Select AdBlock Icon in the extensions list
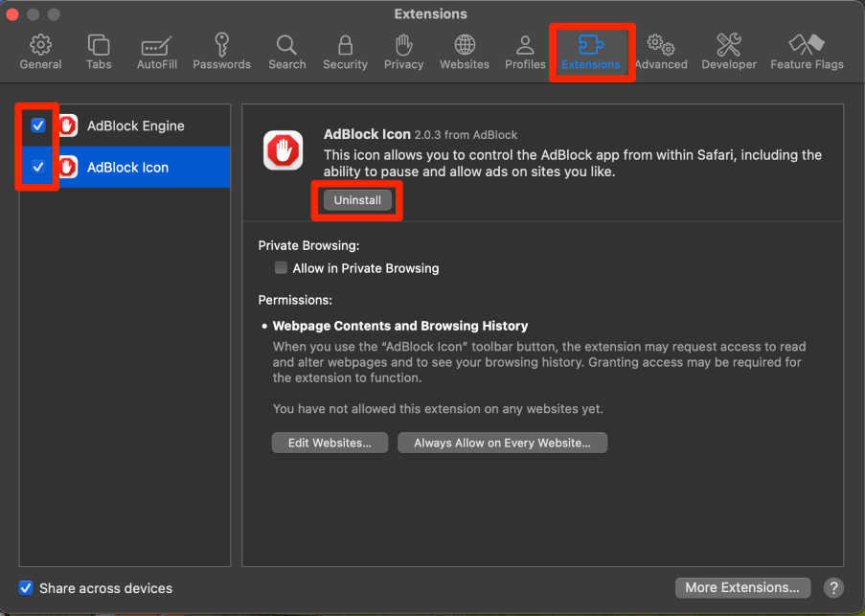Viewport: 865px width, 616px height. click(125, 167)
